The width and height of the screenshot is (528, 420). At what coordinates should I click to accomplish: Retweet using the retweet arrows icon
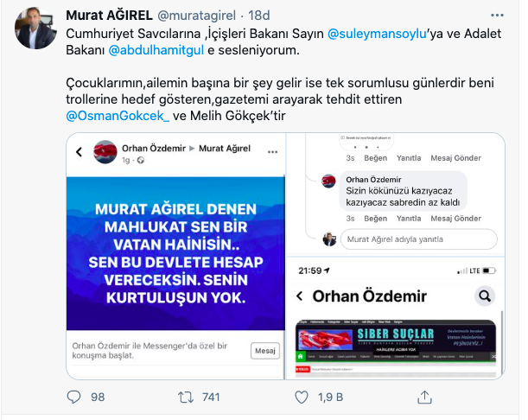(x=186, y=397)
